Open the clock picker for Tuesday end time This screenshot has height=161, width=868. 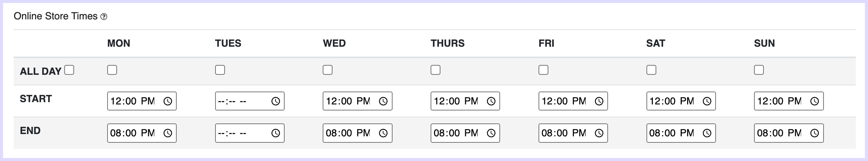276,133
